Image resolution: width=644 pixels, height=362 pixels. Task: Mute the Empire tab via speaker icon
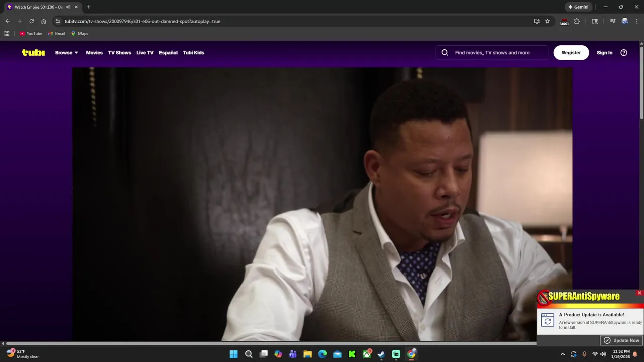click(68, 7)
